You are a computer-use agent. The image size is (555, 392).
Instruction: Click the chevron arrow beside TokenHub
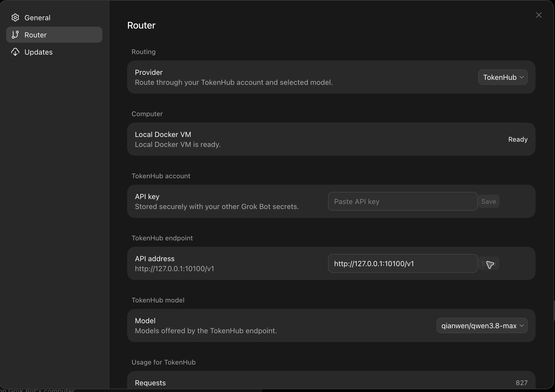[x=522, y=77]
